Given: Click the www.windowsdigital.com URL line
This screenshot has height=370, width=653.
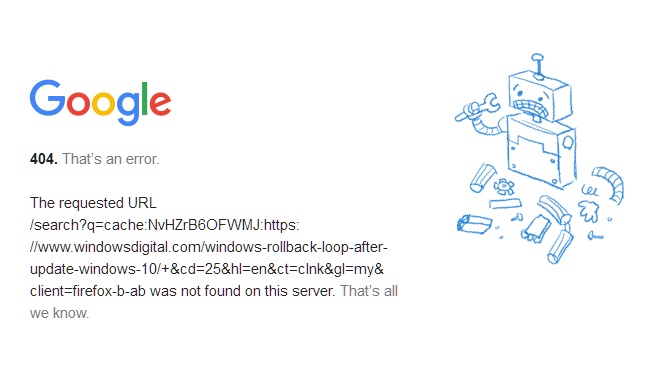Looking at the screenshot, I should click(x=209, y=247).
